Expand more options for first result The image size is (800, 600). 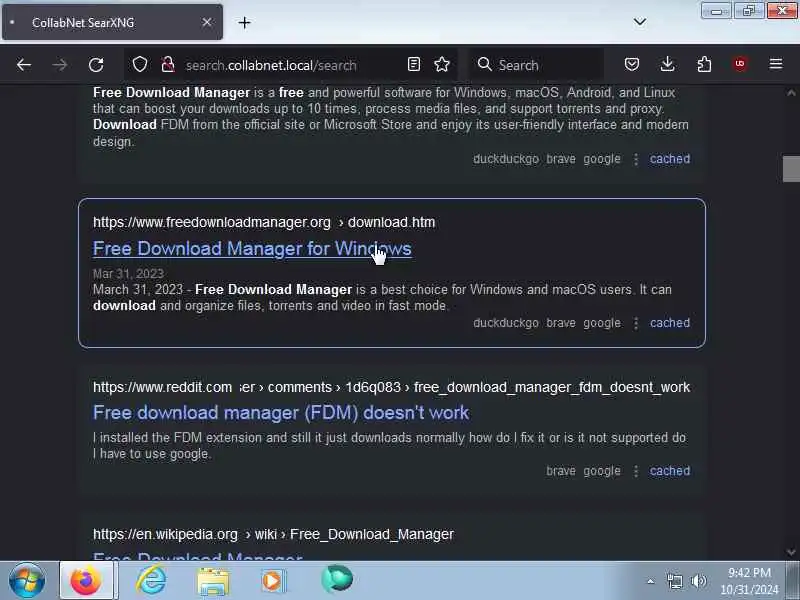click(636, 159)
